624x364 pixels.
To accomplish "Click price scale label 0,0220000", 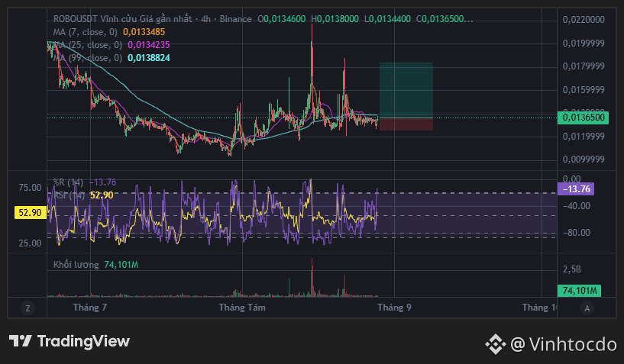I will (584, 20).
